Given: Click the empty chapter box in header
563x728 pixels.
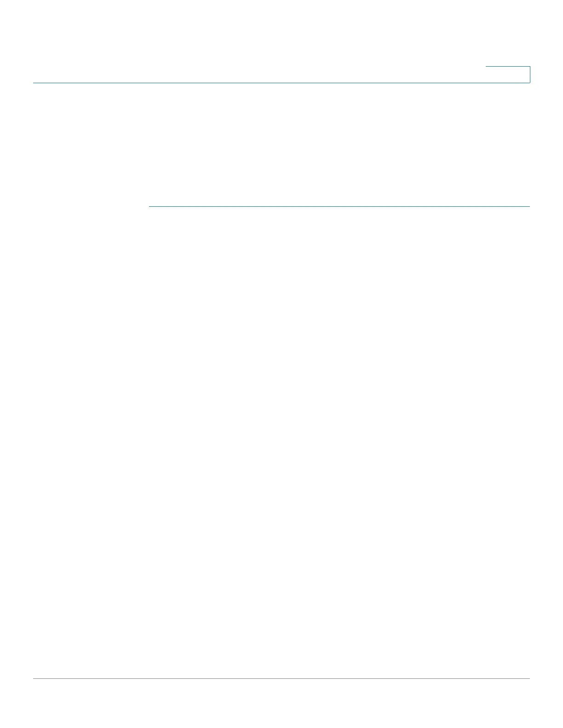Looking at the screenshot, I should 508,74.
